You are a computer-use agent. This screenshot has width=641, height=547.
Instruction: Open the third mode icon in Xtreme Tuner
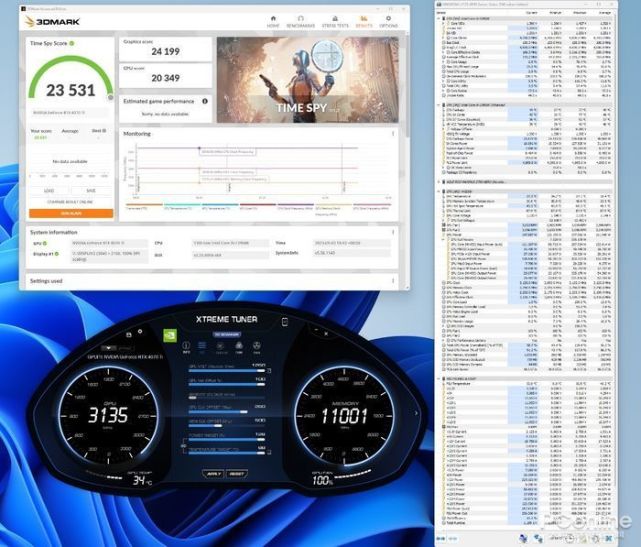(221, 347)
